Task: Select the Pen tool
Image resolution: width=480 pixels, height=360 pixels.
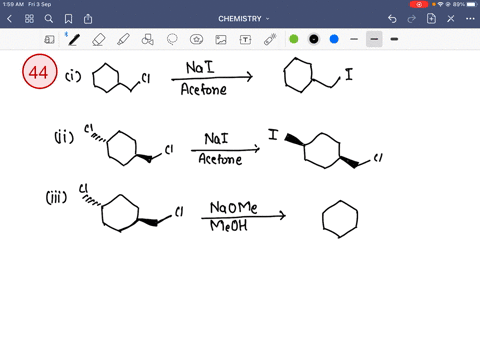Action: coord(74,39)
